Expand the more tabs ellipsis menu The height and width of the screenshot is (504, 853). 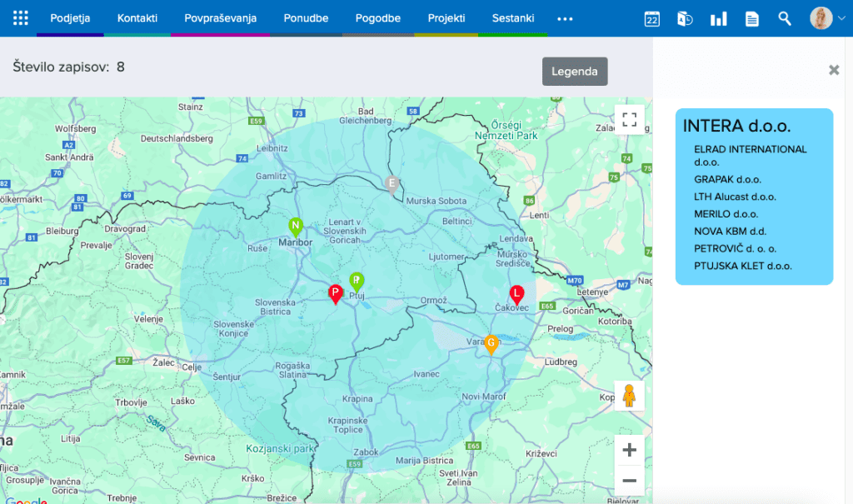click(565, 17)
